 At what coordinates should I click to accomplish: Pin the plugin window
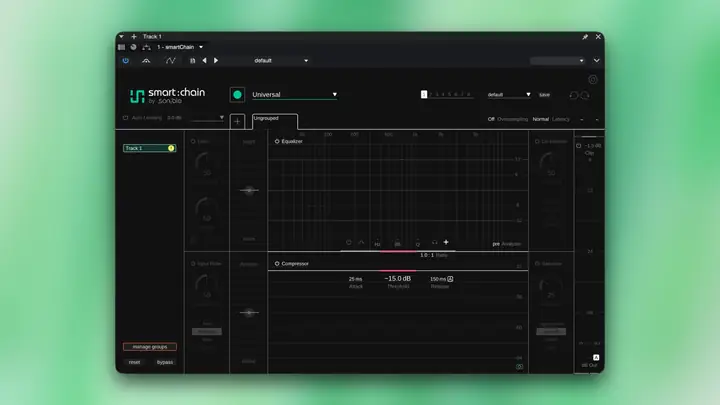(585, 37)
